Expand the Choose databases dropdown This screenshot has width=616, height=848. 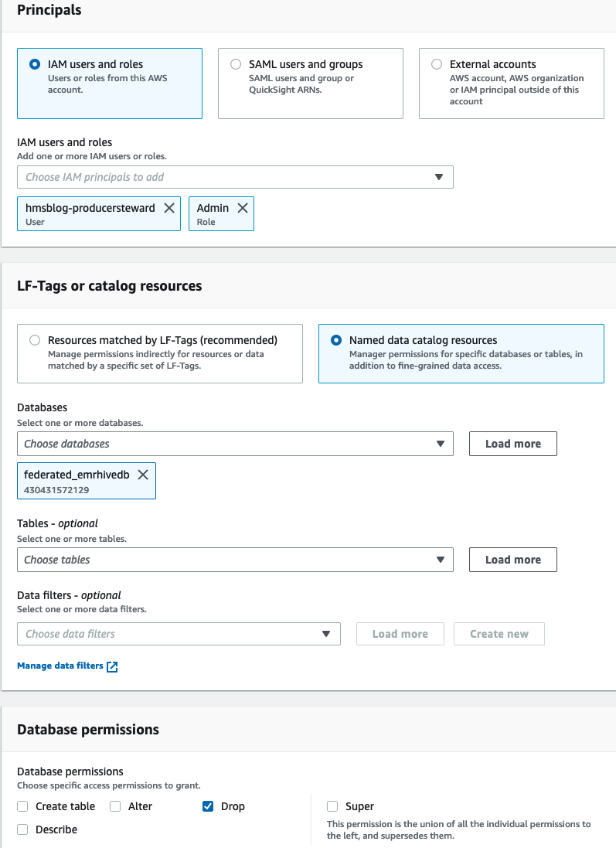coord(235,444)
